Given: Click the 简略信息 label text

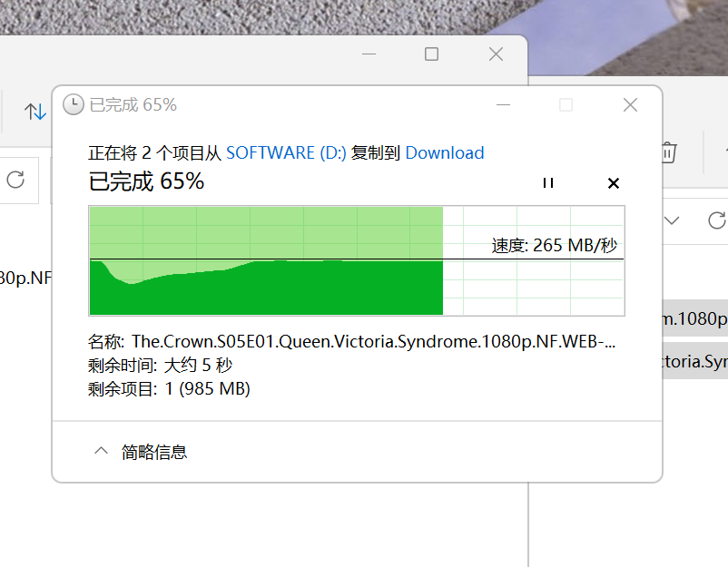Looking at the screenshot, I should [154, 452].
